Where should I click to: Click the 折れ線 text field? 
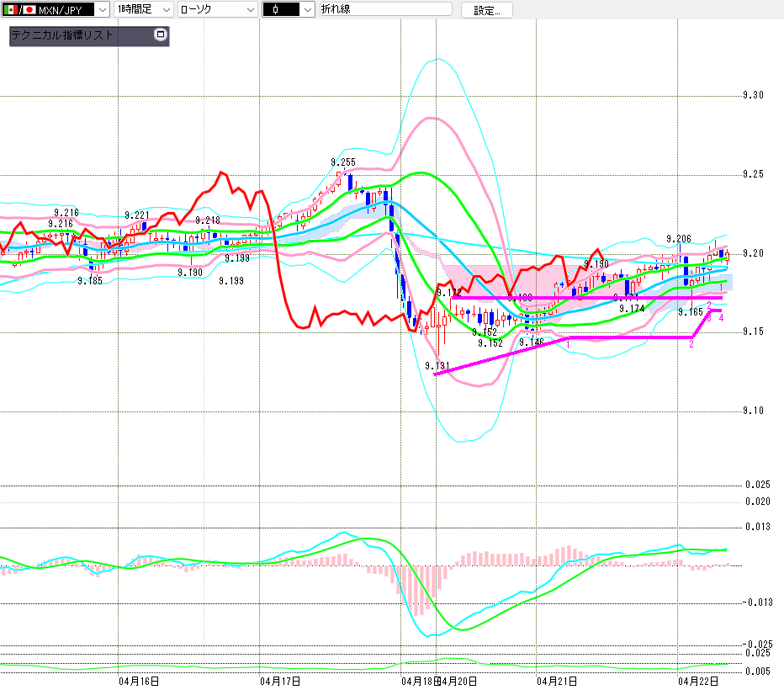coord(384,10)
